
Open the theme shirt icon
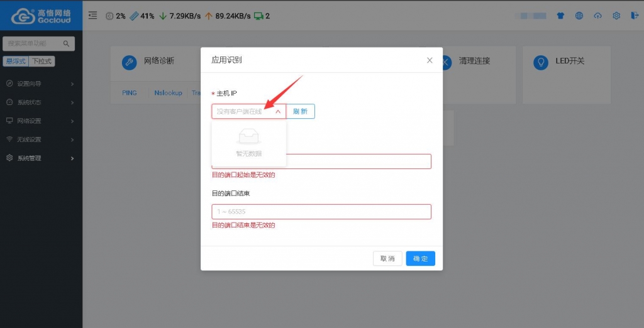(560, 16)
